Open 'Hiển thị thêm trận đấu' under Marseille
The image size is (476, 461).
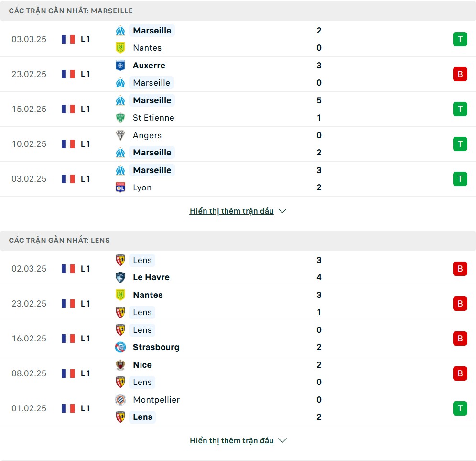point(232,211)
